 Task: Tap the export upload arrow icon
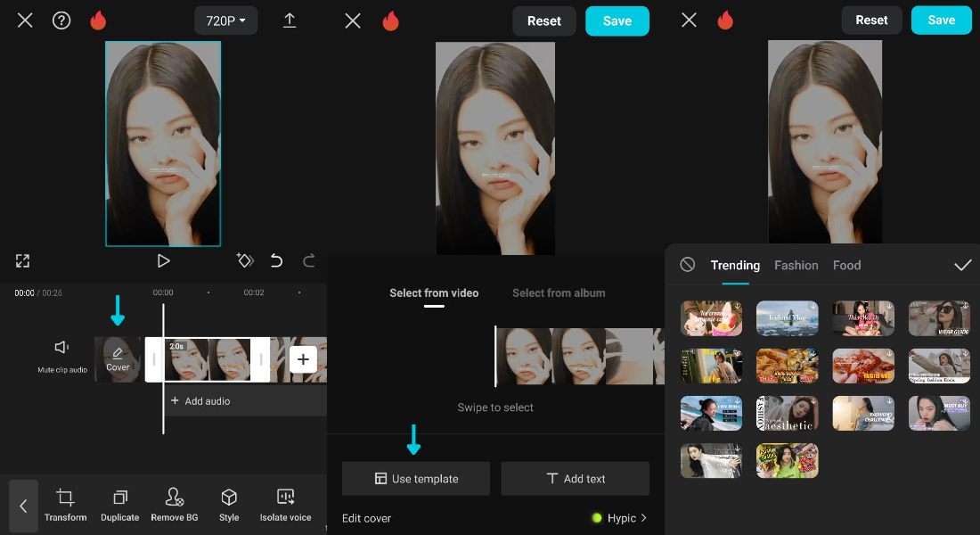pos(290,21)
